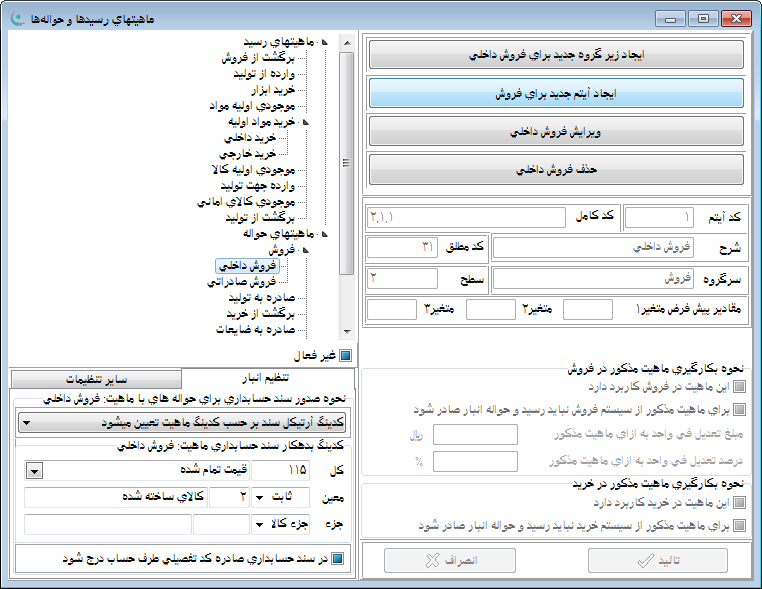The height and width of the screenshot is (589, 762).
Task: Open the جزء کالا dropdown
Action: pyautogui.click(x=260, y=524)
